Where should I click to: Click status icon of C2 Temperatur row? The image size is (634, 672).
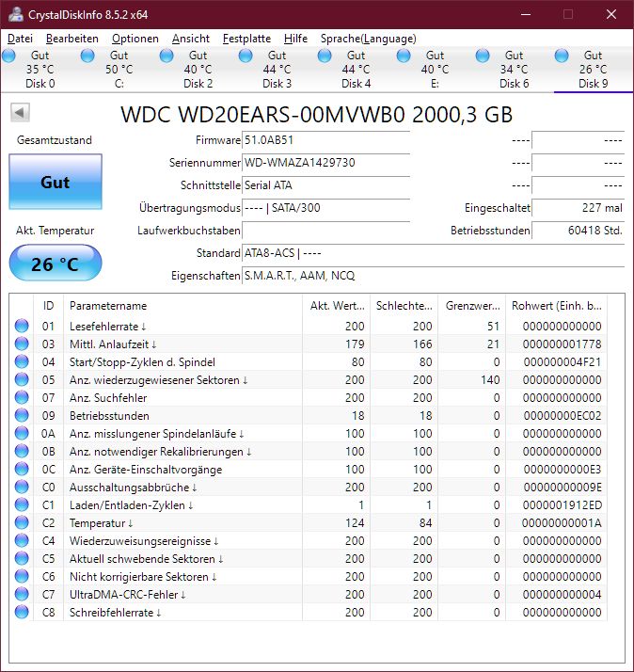point(22,522)
